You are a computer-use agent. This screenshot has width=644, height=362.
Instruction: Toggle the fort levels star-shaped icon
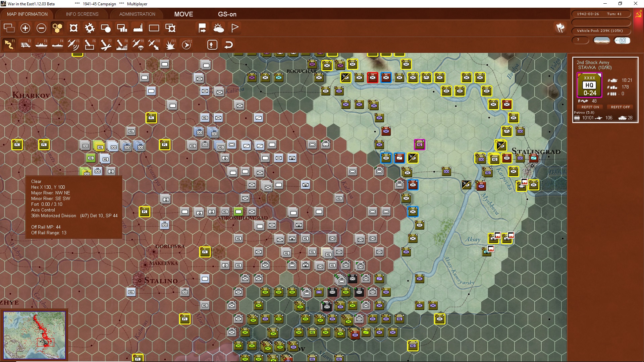click(x=73, y=28)
